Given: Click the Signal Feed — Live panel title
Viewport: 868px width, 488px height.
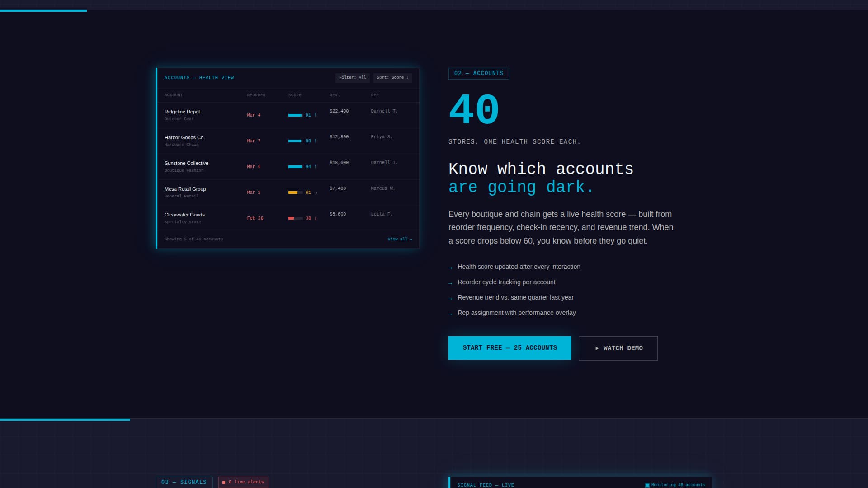Looking at the screenshot, I should point(486,485).
